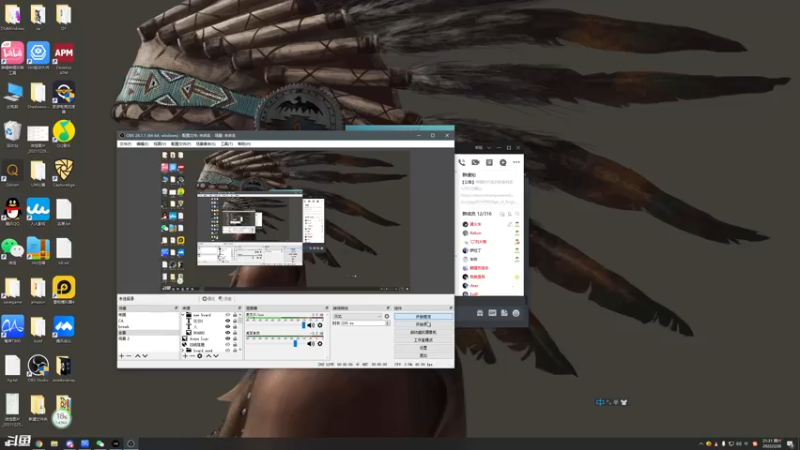Open source properties via the Sources gear icon
The height and width of the screenshot is (450, 800).
click(199, 356)
